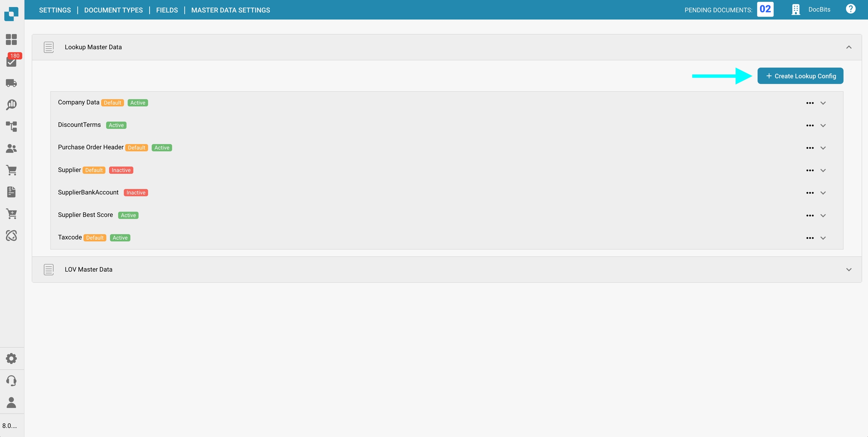This screenshot has height=437, width=868.
Task: Open the shopping cart sidebar icon
Action: pyautogui.click(x=11, y=170)
